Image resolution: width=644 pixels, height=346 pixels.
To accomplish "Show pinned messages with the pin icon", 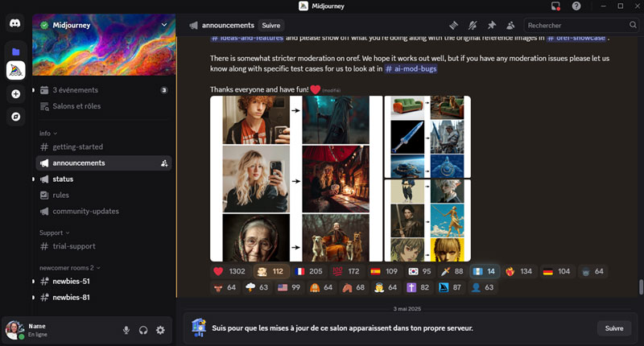I will [x=492, y=26].
